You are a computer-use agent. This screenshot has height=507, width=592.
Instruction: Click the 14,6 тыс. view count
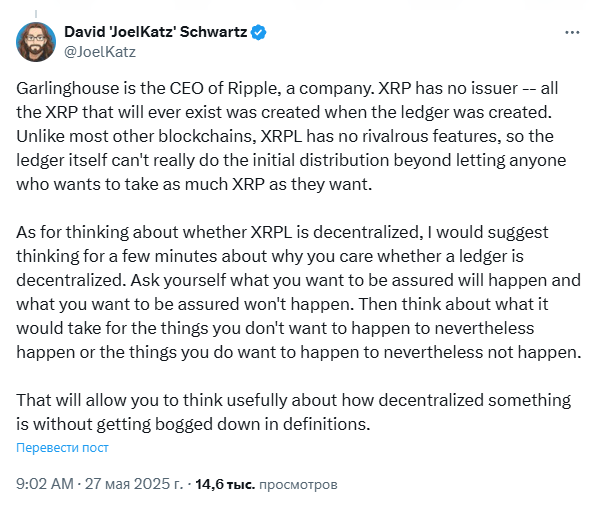point(225,484)
